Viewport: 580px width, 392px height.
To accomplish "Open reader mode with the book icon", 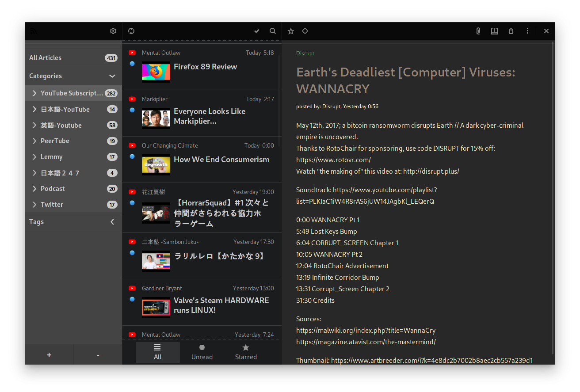I will (495, 31).
